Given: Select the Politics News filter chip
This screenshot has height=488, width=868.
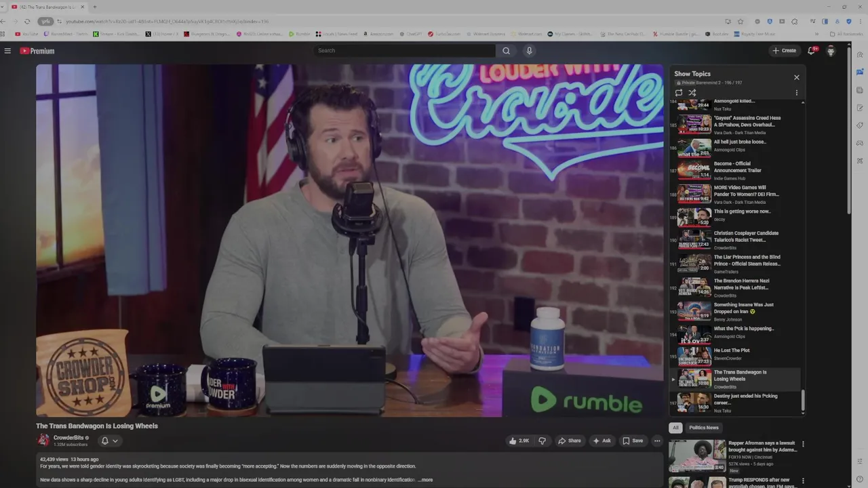Looking at the screenshot, I should (704, 428).
